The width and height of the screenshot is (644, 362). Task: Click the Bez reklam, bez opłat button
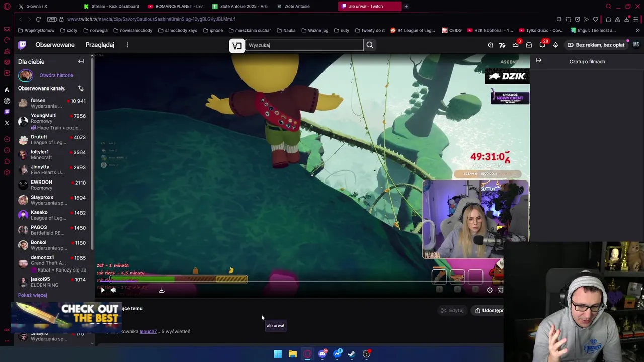[596, 45]
